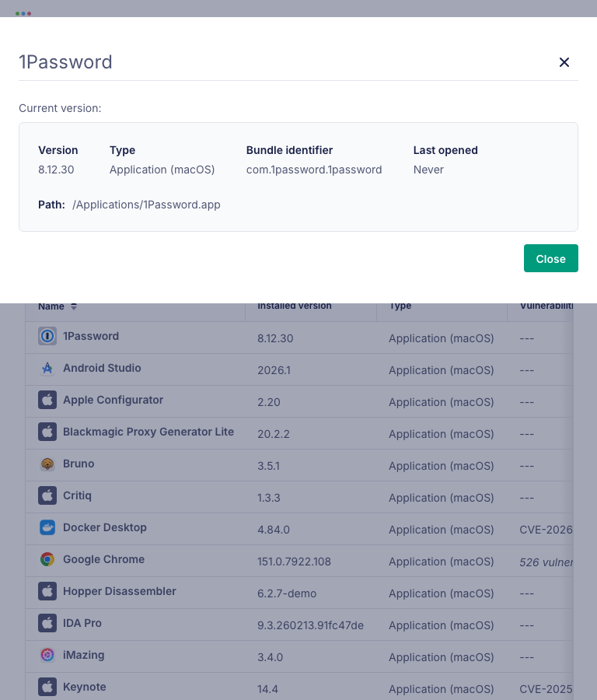Viewport: 597px width, 700px height.
Task: Select the Keynote name
Action: [x=84, y=687]
